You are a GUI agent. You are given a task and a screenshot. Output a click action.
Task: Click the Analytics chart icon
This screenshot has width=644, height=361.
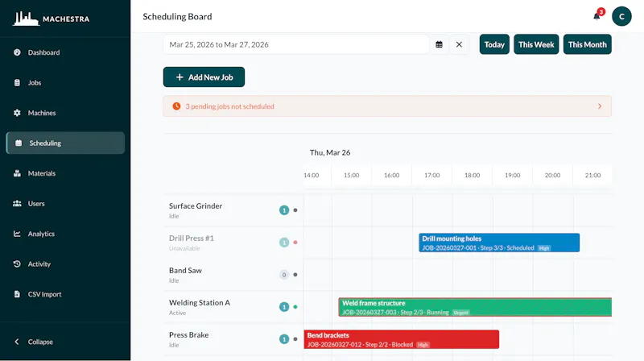pyautogui.click(x=17, y=234)
